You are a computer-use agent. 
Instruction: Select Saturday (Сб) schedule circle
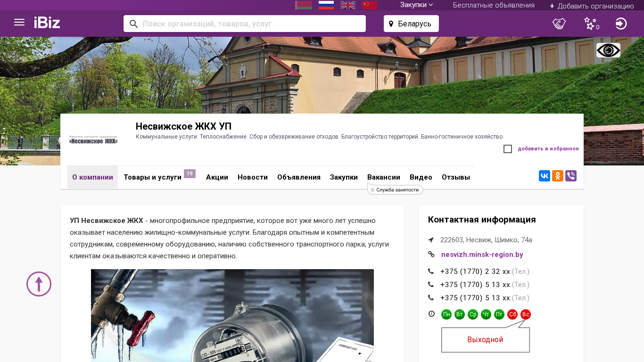pyautogui.click(x=512, y=314)
